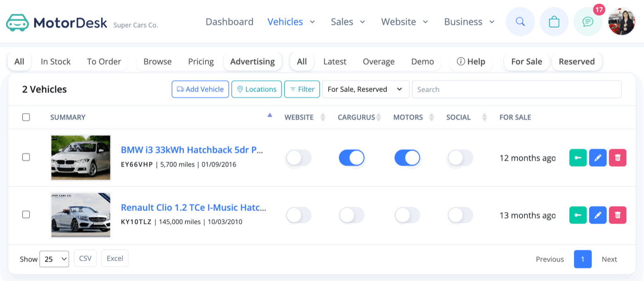644x281 pixels.
Task: Open the chat messages icon
Action: pos(588,22)
